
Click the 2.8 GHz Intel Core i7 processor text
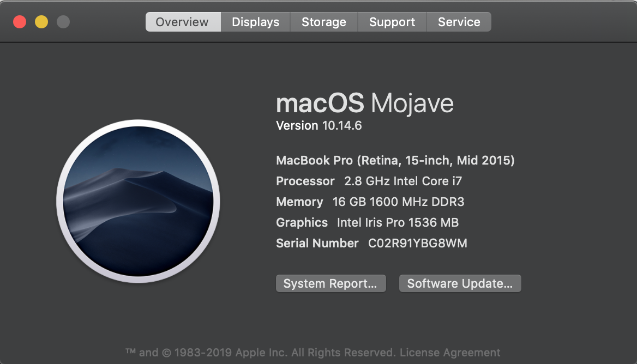[403, 181]
